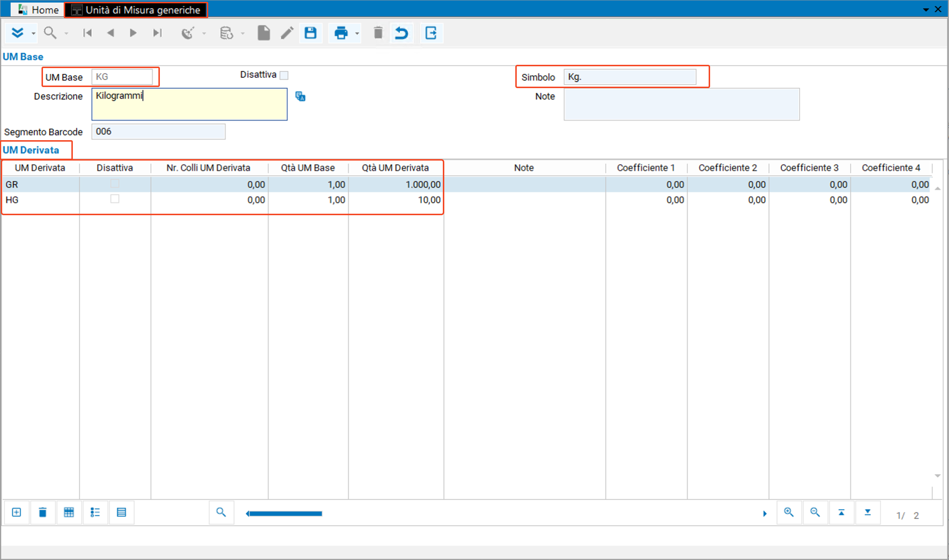The width and height of the screenshot is (949, 560).
Task: Create a new record with page icon
Action: click(264, 33)
